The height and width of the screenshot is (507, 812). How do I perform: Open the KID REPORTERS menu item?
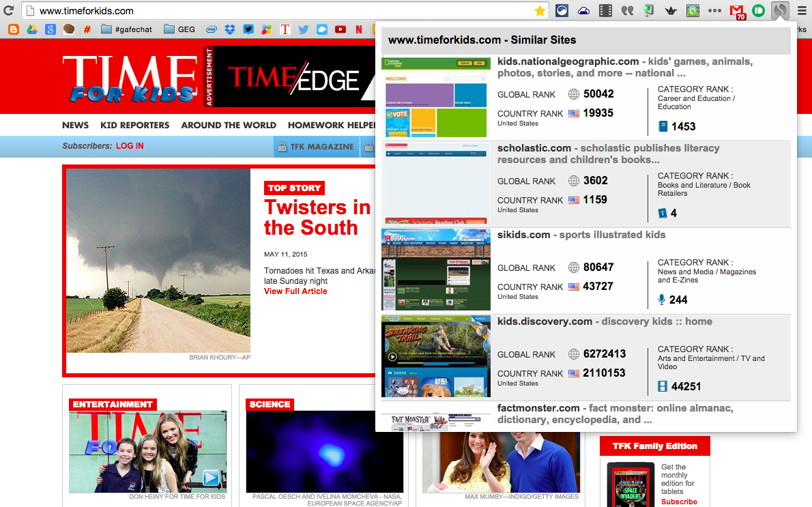tap(134, 126)
